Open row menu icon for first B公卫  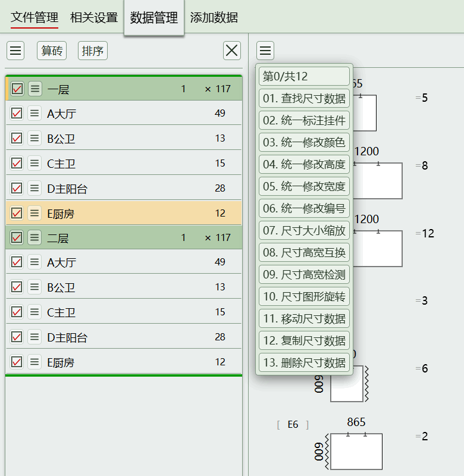click(x=35, y=139)
